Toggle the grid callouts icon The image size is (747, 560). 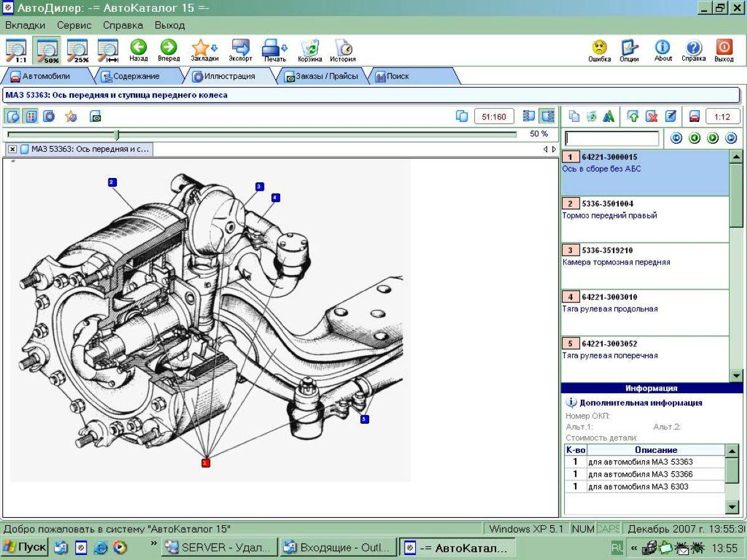click(x=31, y=116)
